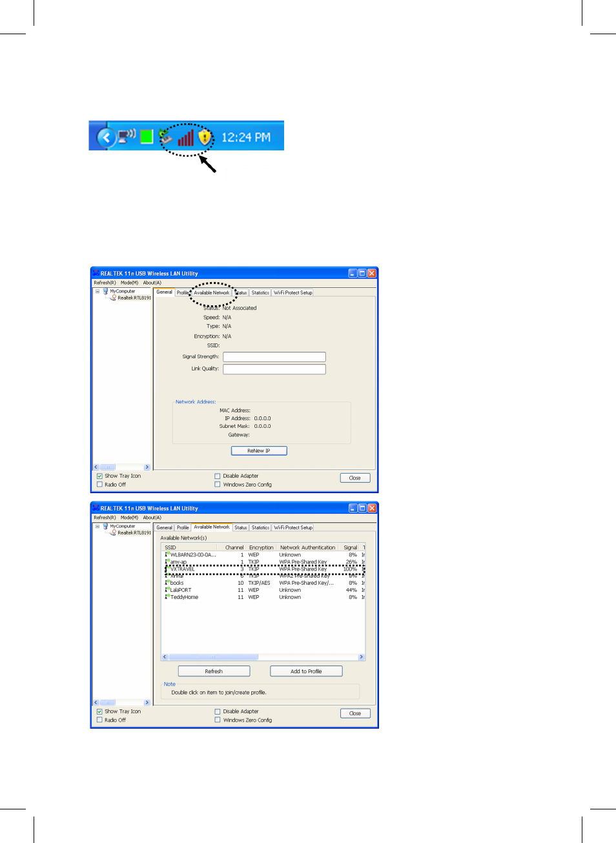Viewport: 616px width, 843px height.
Task: Click the Realtek title bar icon of General tab window
Action: pos(96,273)
